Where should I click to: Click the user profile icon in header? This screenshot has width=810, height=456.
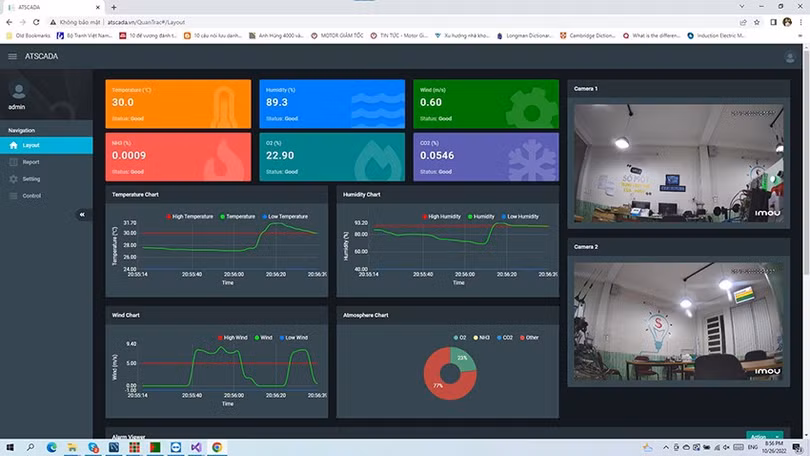point(791,56)
